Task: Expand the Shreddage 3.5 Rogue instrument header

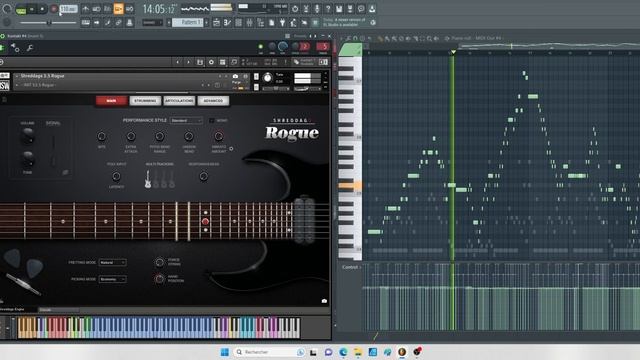Action: point(17,76)
